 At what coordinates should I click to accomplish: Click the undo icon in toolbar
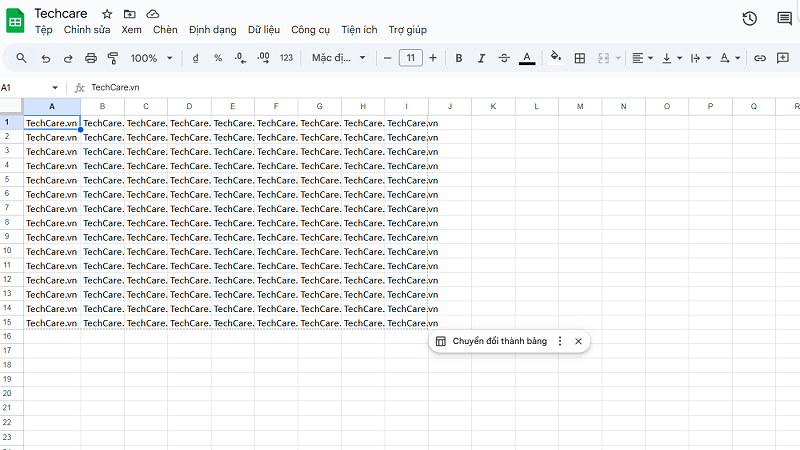pos(45,58)
